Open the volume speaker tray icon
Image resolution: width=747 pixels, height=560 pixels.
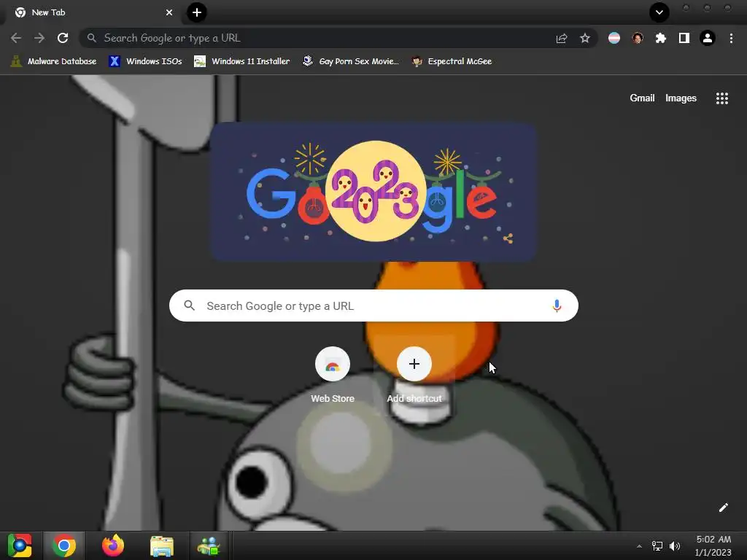[675, 546]
